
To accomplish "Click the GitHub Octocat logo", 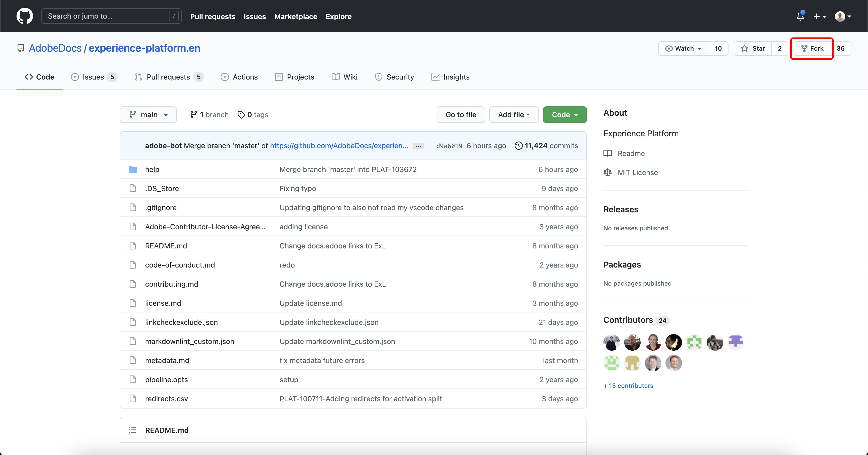I will [x=25, y=16].
